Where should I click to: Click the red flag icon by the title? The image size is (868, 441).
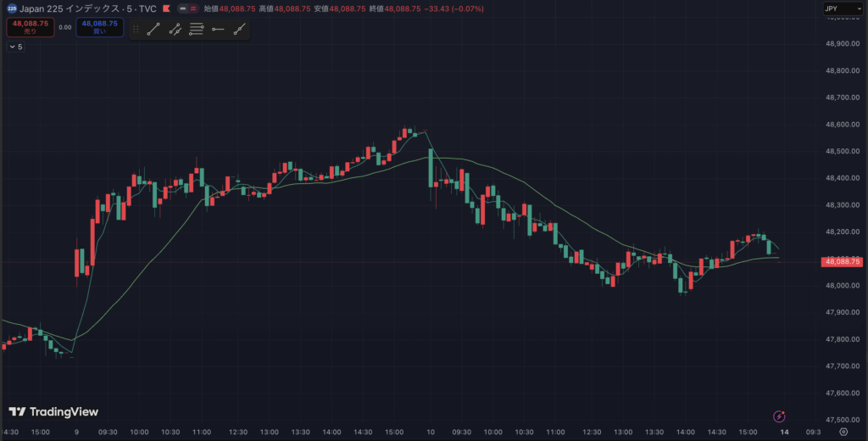coord(166,8)
